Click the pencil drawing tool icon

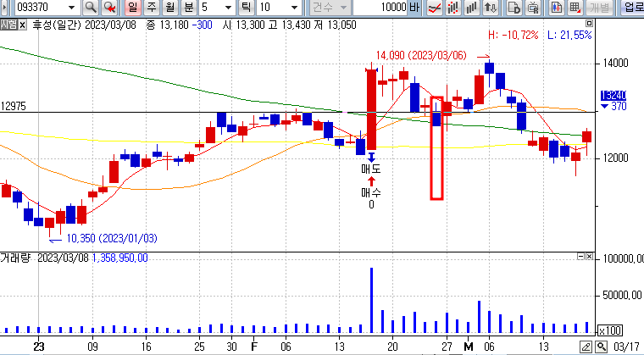click(x=586, y=347)
